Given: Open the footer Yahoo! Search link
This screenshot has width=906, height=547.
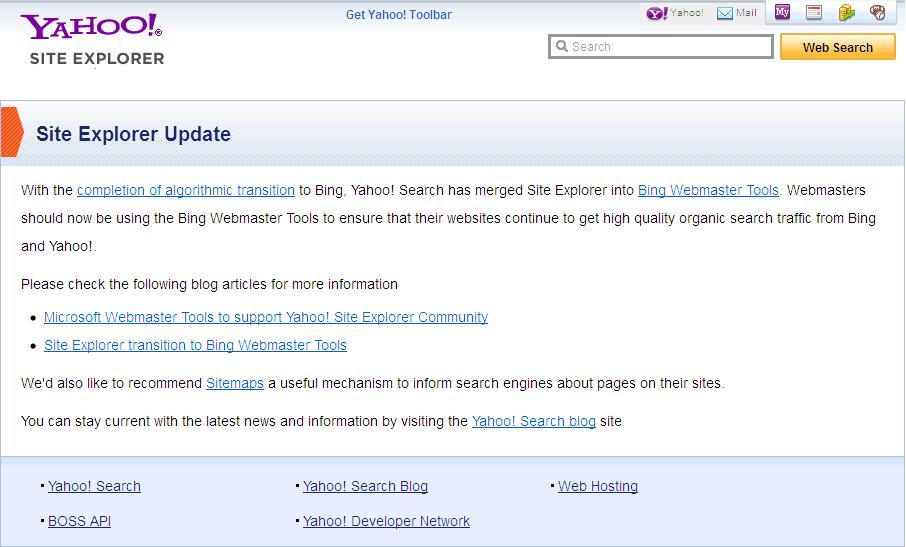Looking at the screenshot, I should (94, 486).
